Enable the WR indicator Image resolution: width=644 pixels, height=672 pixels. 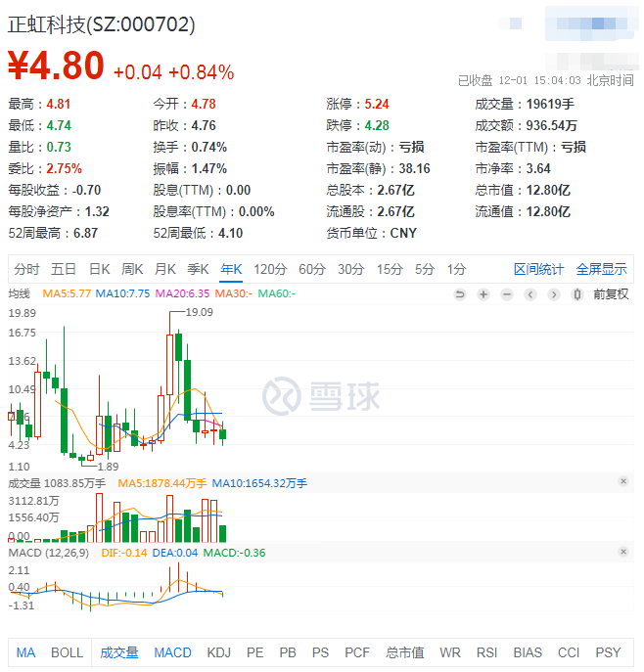tap(450, 654)
